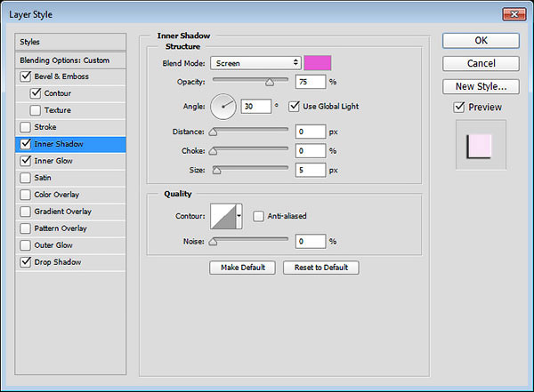Click the Distance slider handle
This screenshot has height=392, width=534.
tap(213, 132)
